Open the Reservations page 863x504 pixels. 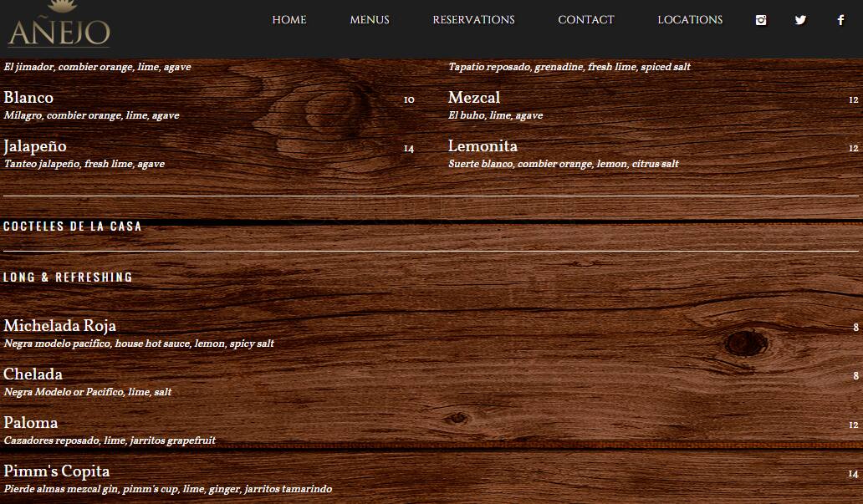click(473, 20)
